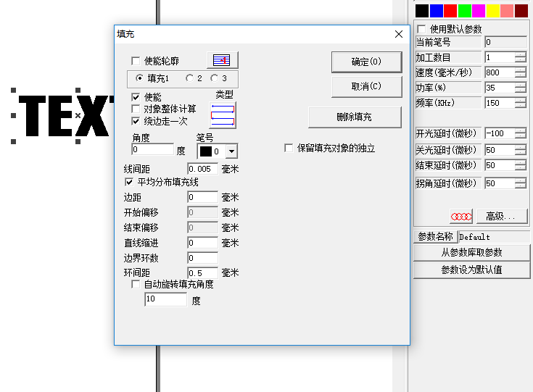The image size is (533, 392).
Task: Adjust the 速度 speed spinner arrows
Action: tap(521, 72)
